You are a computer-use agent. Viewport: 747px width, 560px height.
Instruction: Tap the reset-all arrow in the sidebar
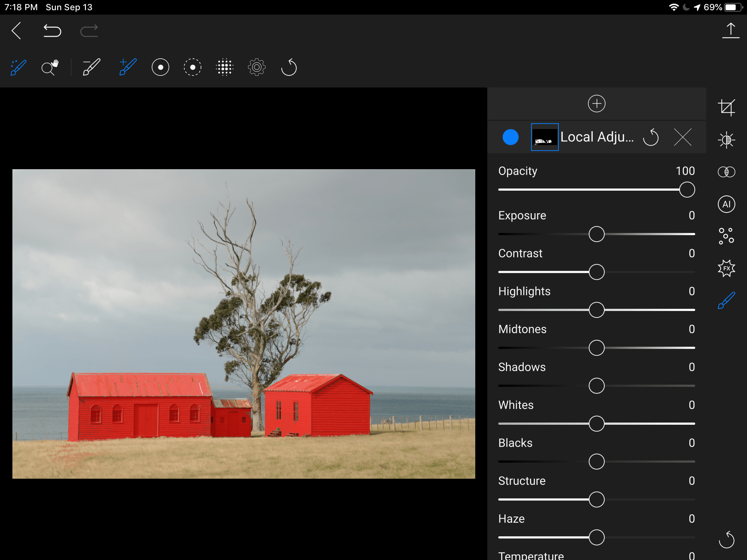click(727, 540)
